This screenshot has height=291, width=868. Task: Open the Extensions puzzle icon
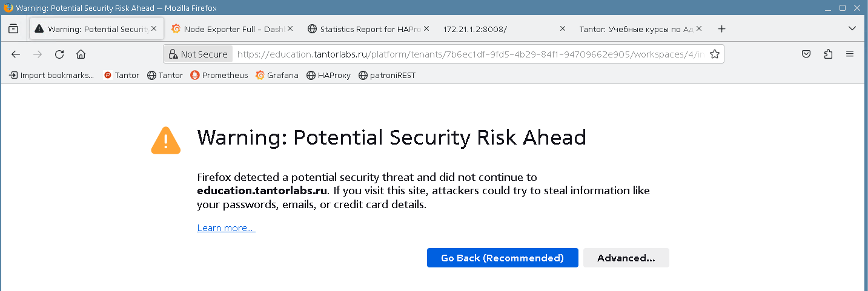[x=828, y=54]
